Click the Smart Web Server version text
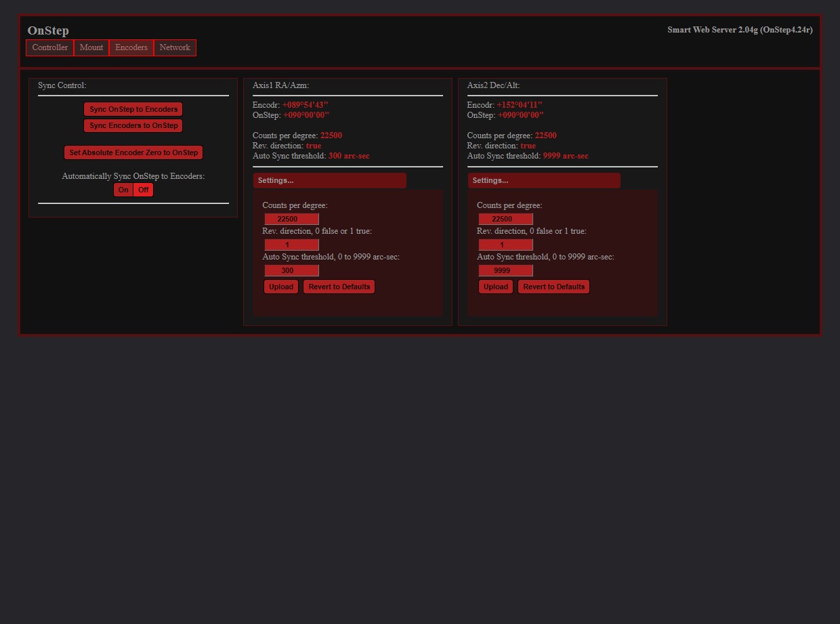 pyautogui.click(x=740, y=30)
